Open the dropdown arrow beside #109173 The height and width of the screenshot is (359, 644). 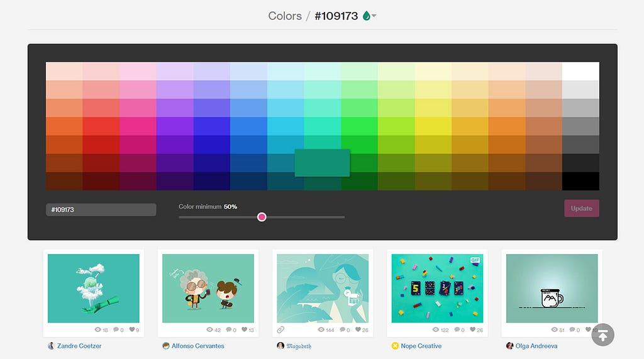374,16
